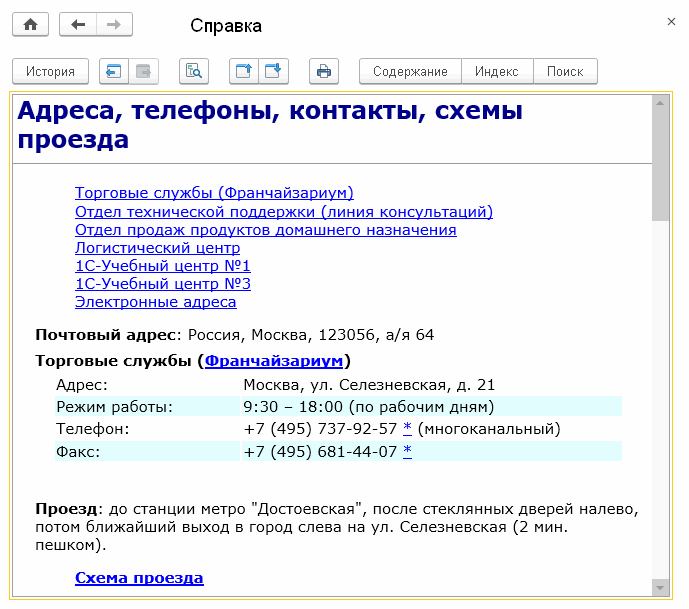
Task: Switch to the Поиск tab
Action: 565,71
